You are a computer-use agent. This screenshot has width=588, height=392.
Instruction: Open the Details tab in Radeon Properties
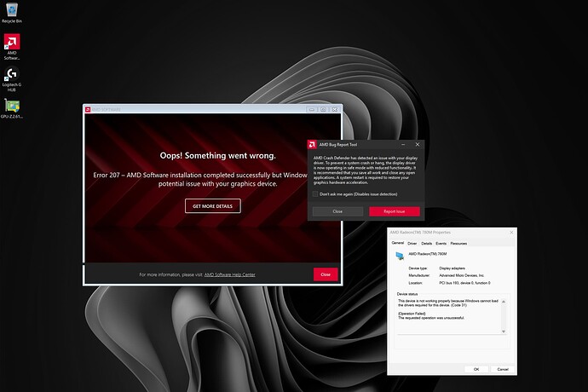pos(426,244)
